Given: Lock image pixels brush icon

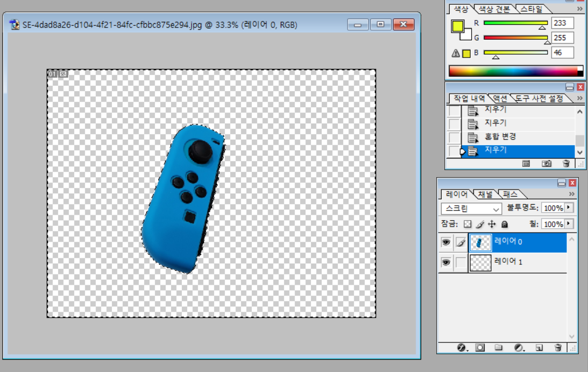Looking at the screenshot, I should tap(480, 224).
